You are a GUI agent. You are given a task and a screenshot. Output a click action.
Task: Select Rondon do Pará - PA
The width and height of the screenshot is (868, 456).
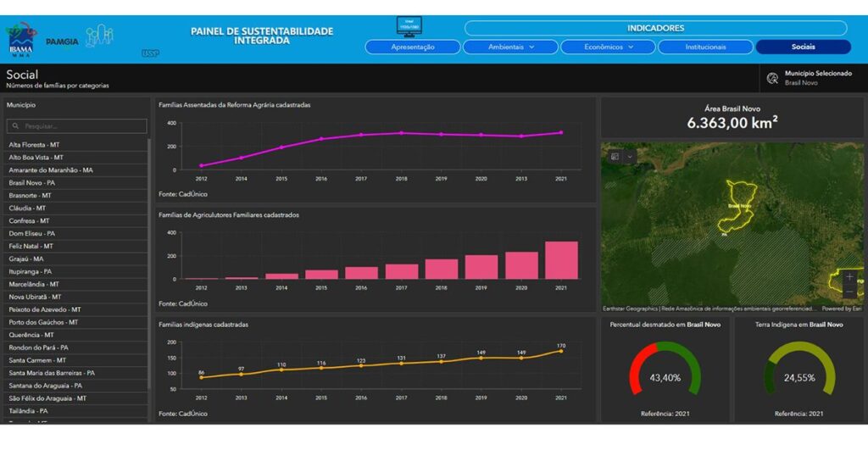coord(75,348)
